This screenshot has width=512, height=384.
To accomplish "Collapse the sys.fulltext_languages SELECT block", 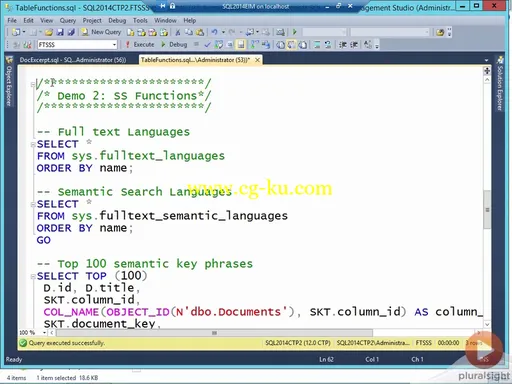I will click(33, 145).
